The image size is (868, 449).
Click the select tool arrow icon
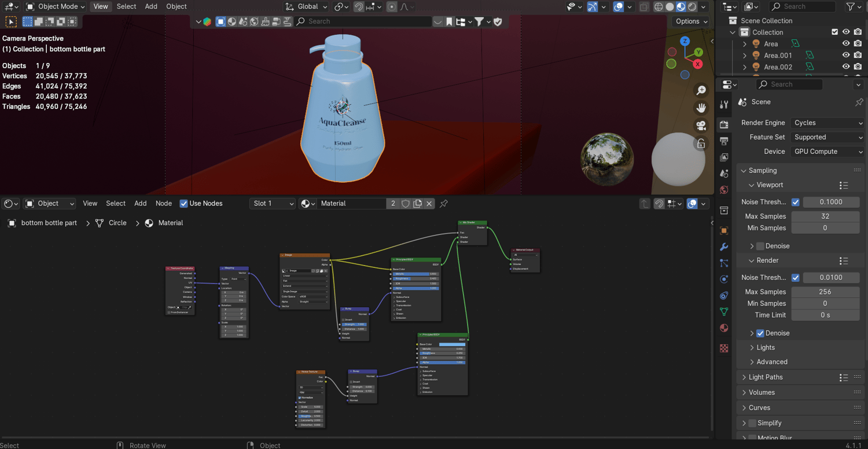tap(11, 21)
